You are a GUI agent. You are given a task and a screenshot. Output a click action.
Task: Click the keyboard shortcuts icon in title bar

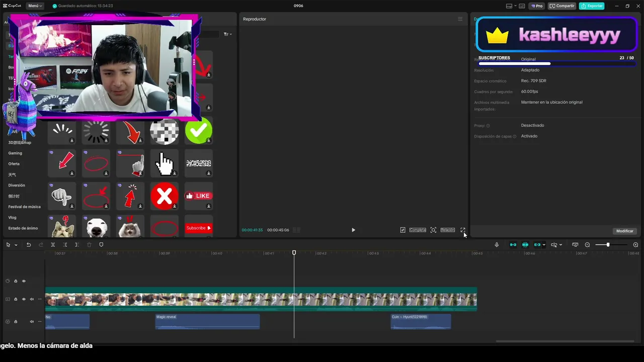(522, 6)
